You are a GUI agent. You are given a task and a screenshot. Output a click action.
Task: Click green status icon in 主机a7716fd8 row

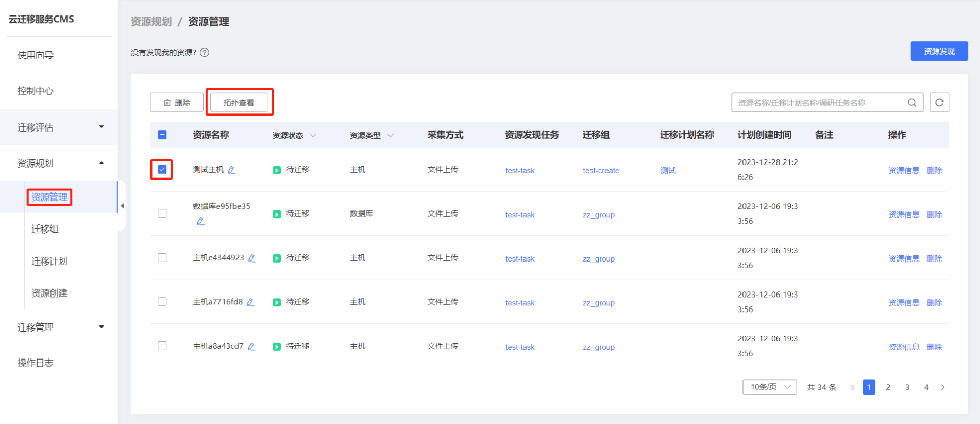(277, 302)
